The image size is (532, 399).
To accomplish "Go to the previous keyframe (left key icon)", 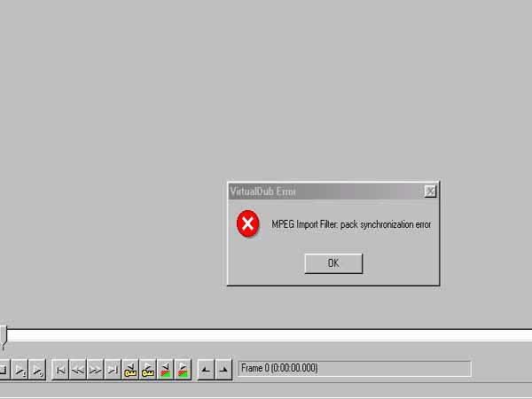I will click(130, 370).
